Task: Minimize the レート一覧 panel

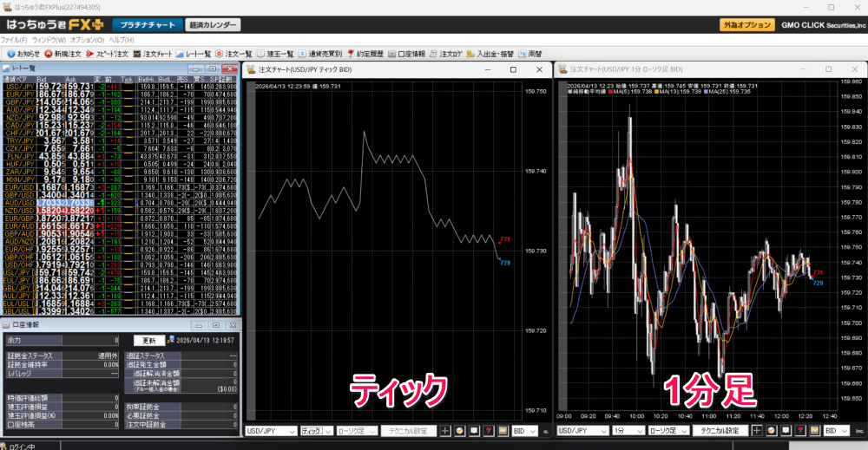Action: (196, 69)
